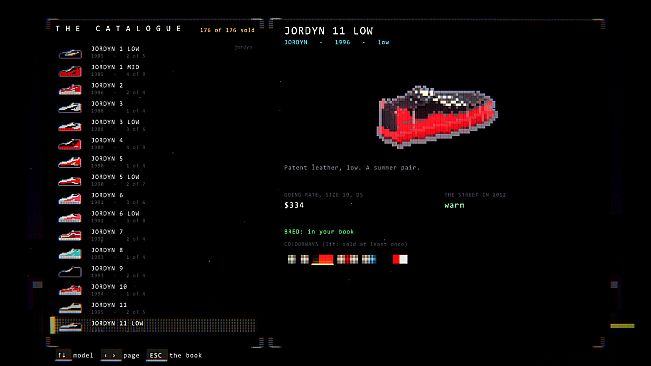Click the '176 of 176 sold' counter
The width and height of the screenshot is (651, 366).
point(227,30)
